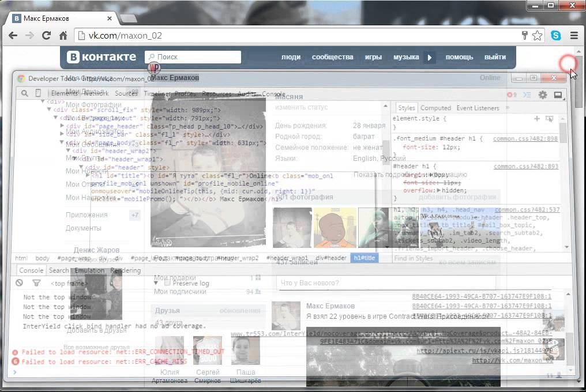Add new style rule with plus icon
Screen dimensions: 586x392
(x=536, y=118)
